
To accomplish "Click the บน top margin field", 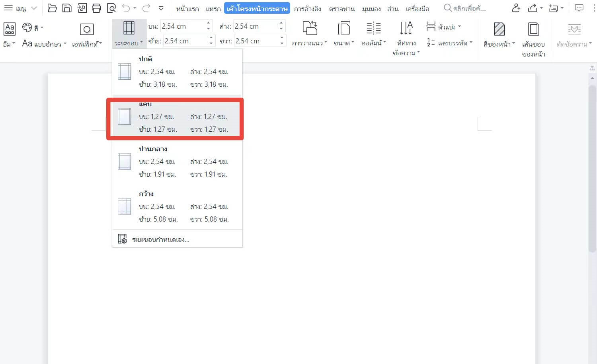I will pyautogui.click(x=183, y=26).
